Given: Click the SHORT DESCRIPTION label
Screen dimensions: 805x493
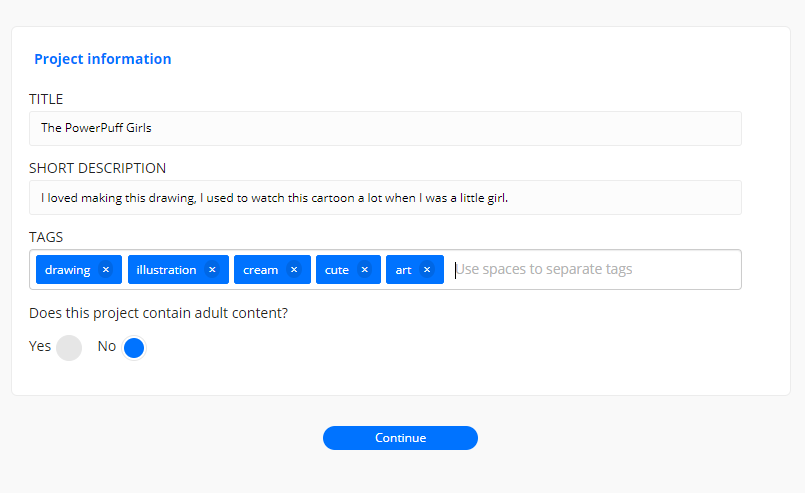Looking at the screenshot, I should point(98,168).
